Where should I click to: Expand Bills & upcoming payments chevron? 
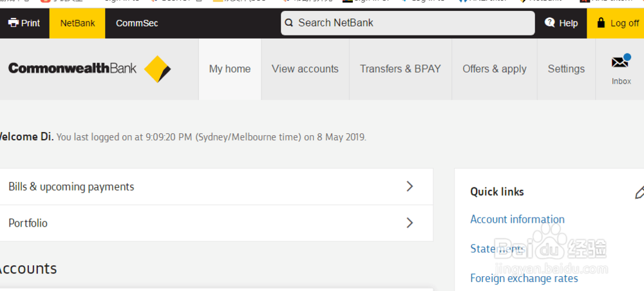tap(410, 186)
